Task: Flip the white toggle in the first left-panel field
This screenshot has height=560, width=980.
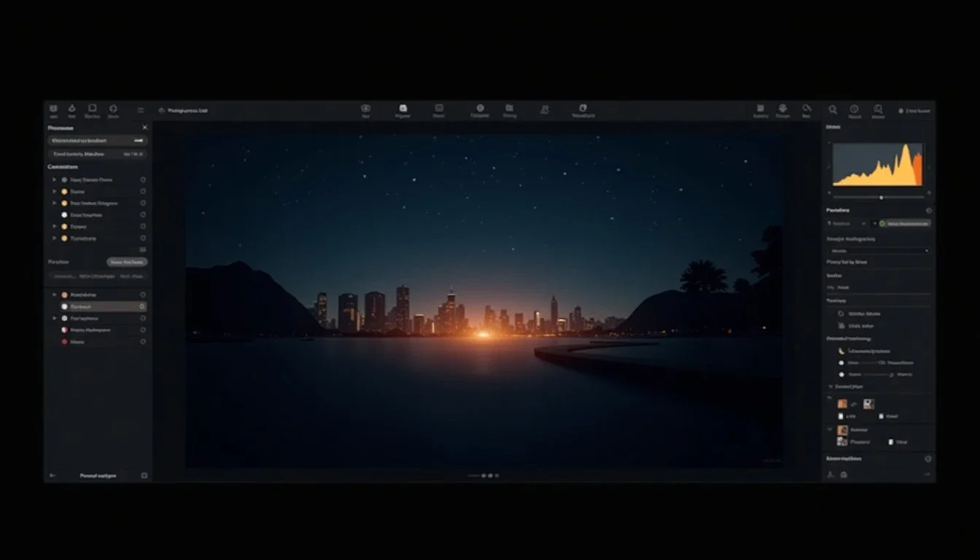Action: 139,140
